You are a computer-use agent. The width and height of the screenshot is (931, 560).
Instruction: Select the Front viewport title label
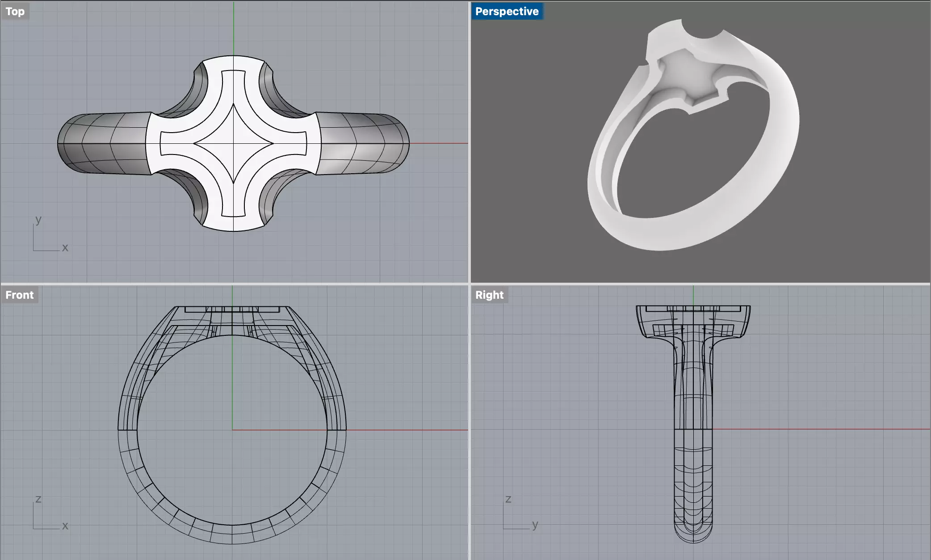pyautogui.click(x=20, y=295)
